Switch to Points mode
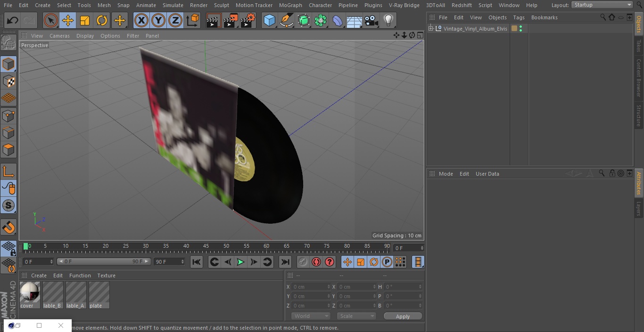 pyautogui.click(x=8, y=115)
